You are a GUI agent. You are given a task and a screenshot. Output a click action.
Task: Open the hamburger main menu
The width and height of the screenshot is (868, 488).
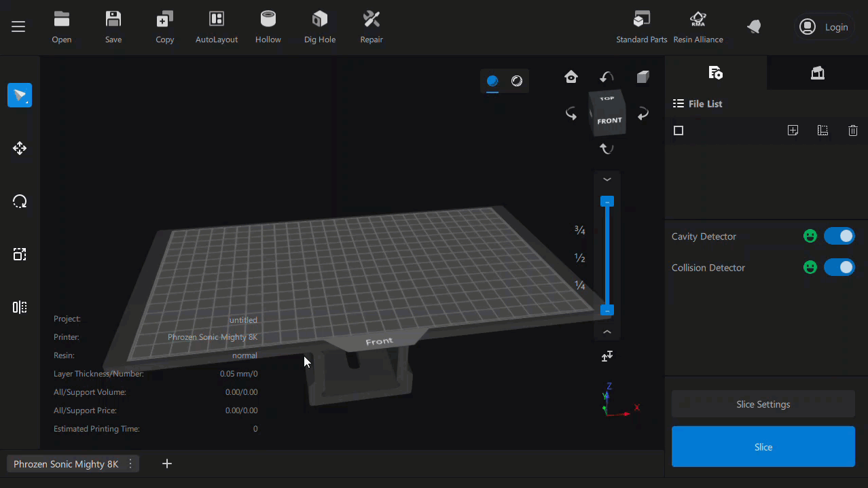pyautogui.click(x=18, y=27)
